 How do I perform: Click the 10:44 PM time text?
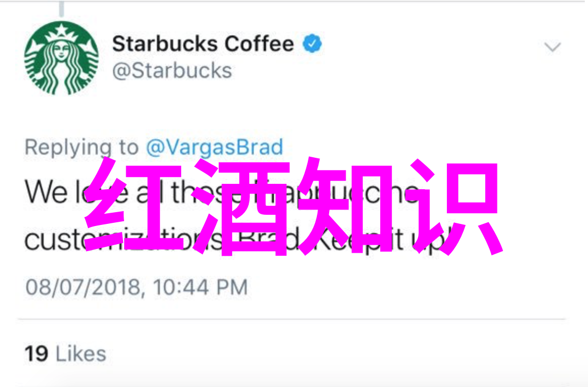(x=200, y=287)
